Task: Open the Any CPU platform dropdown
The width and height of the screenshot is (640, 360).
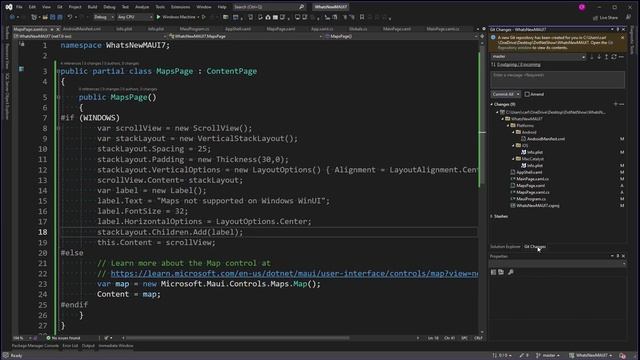Action: click(x=134, y=17)
